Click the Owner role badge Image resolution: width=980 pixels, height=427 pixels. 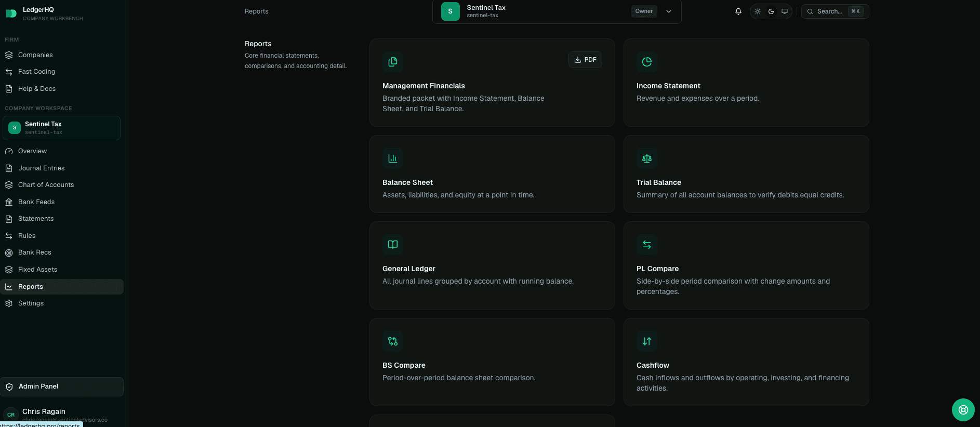[x=644, y=11]
